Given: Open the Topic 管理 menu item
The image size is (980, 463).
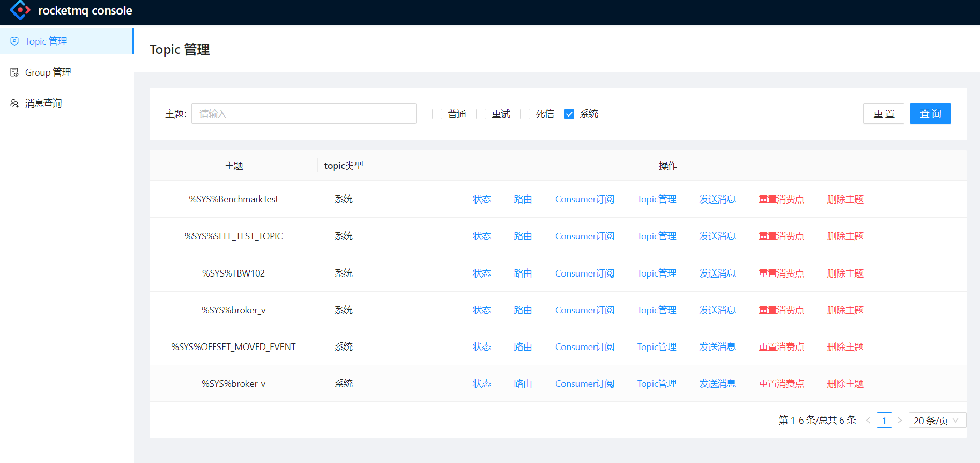Looking at the screenshot, I should click(x=67, y=41).
